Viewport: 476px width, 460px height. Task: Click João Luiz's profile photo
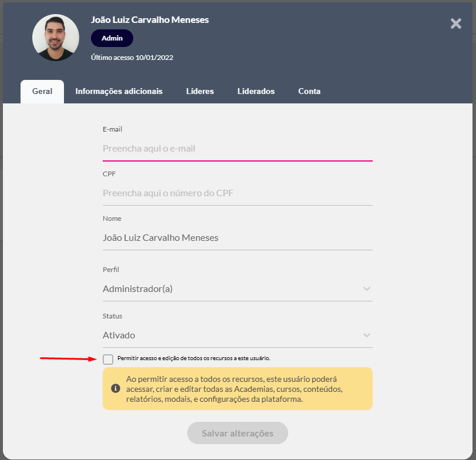(56, 38)
